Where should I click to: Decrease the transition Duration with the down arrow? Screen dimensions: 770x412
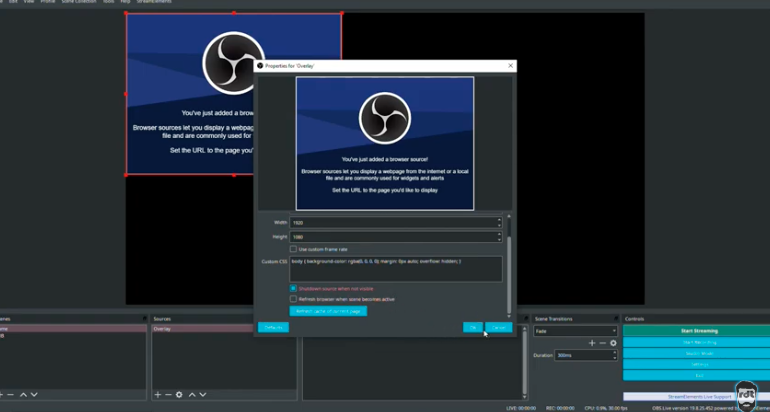[x=614, y=357]
